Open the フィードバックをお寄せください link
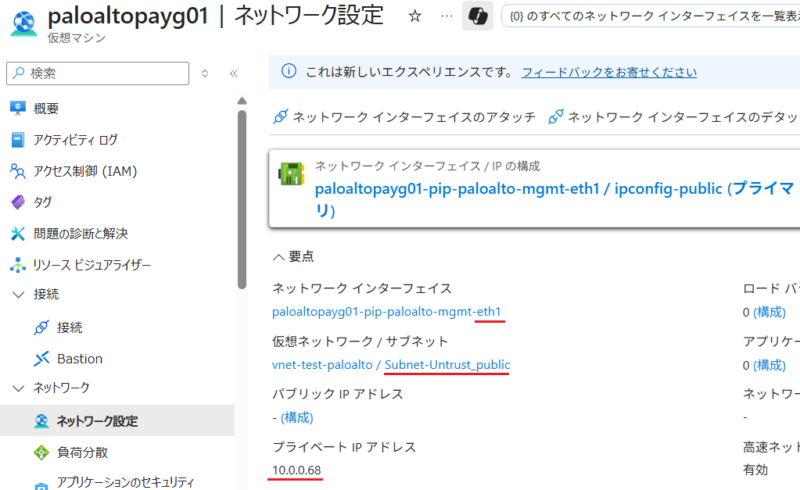The image size is (800, 490). click(x=609, y=72)
